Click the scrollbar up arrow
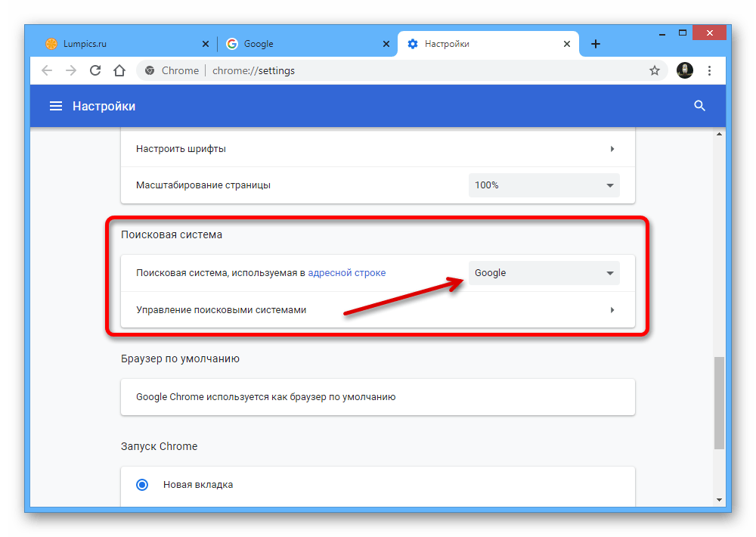 [x=720, y=134]
